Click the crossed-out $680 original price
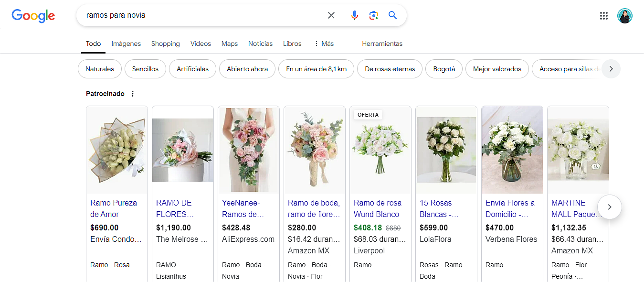This screenshot has height=282, width=644. (x=393, y=228)
